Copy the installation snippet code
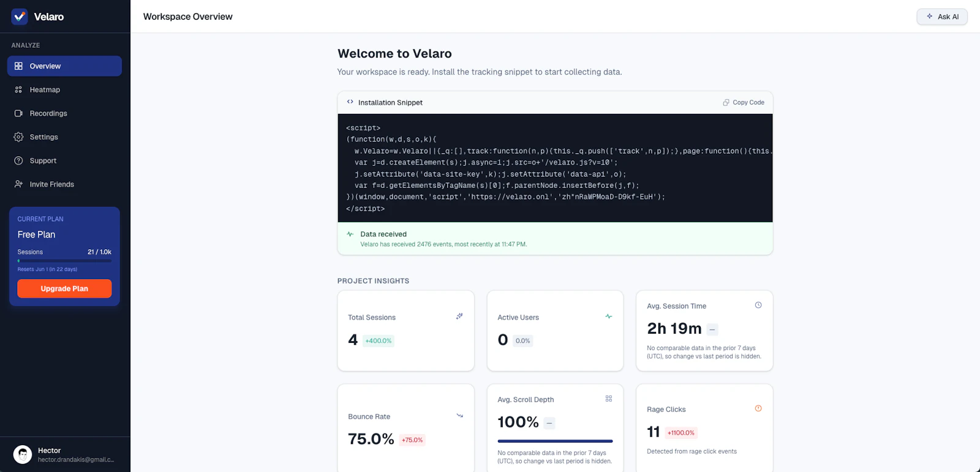The width and height of the screenshot is (980, 472). (744, 103)
